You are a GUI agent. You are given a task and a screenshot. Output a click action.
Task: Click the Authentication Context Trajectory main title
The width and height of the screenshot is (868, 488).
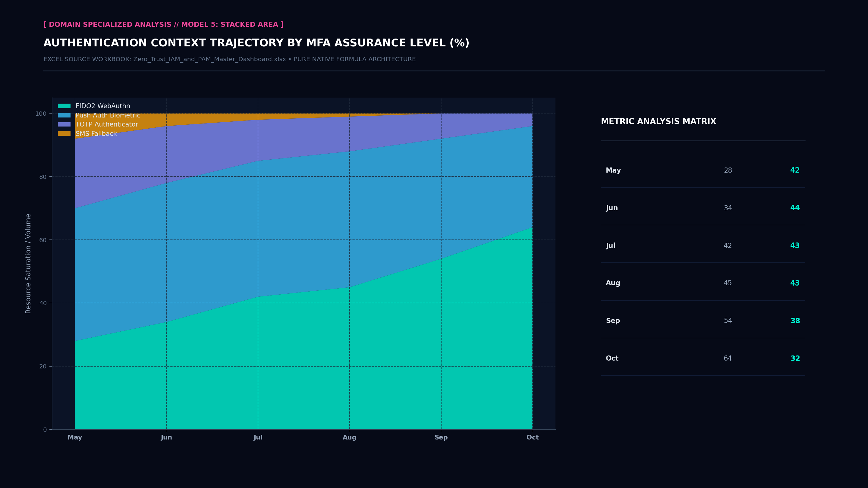click(256, 43)
